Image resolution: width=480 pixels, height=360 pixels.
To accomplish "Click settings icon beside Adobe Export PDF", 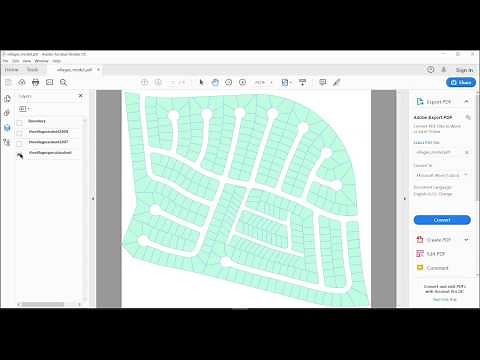I will click(x=468, y=117).
